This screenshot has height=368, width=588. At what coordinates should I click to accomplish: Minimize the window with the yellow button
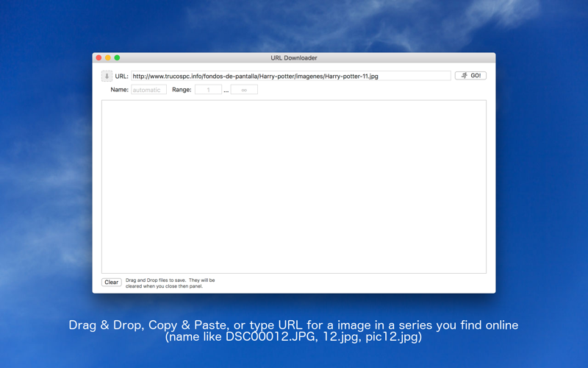coord(108,58)
